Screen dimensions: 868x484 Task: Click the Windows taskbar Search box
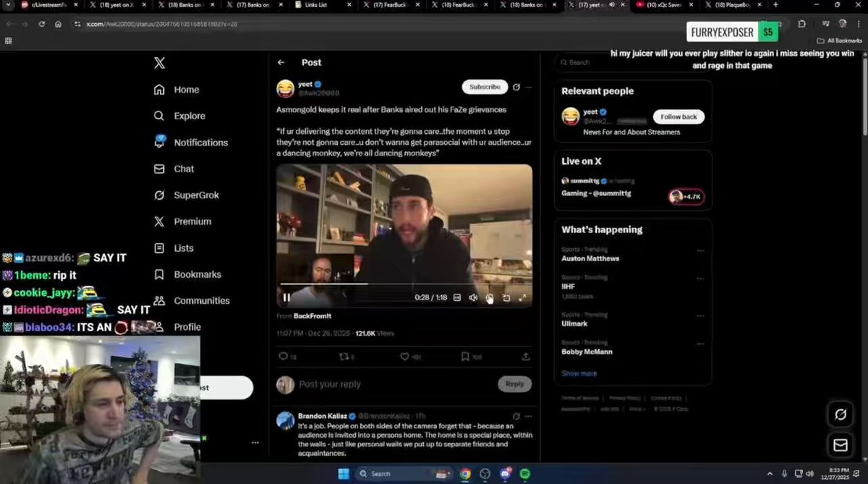coord(404,474)
